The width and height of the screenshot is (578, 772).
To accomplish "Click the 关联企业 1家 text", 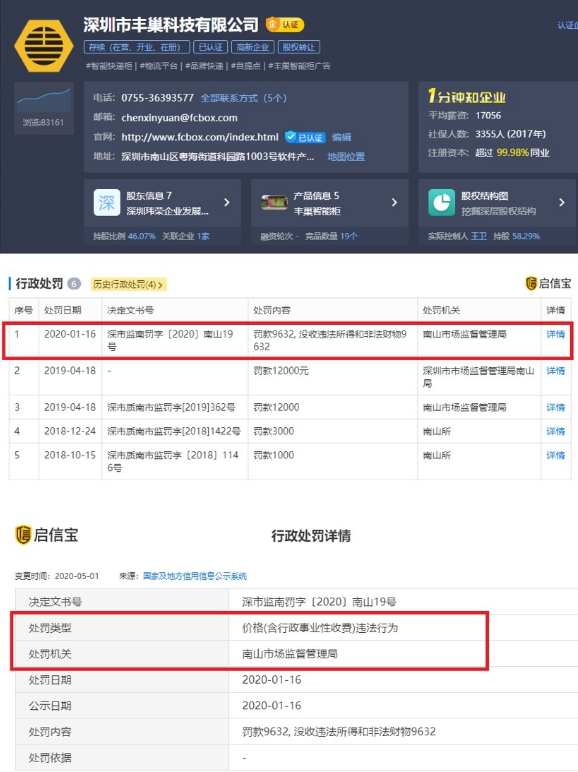I will pyautogui.click(x=186, y=236).
